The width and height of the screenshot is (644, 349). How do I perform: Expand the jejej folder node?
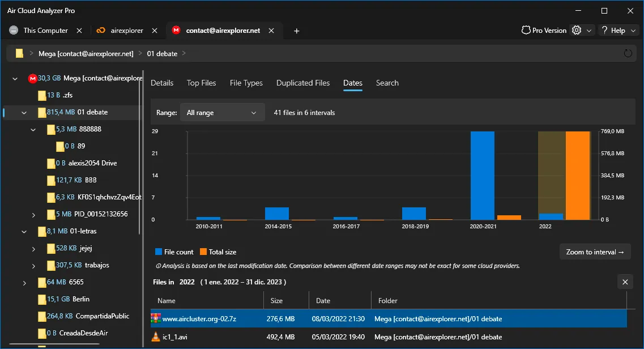(33, 249)
